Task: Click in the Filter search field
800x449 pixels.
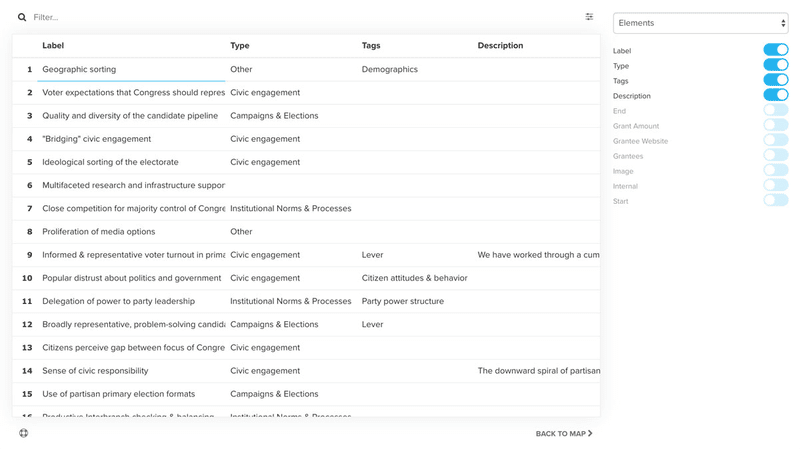Action: coord(300,17)
